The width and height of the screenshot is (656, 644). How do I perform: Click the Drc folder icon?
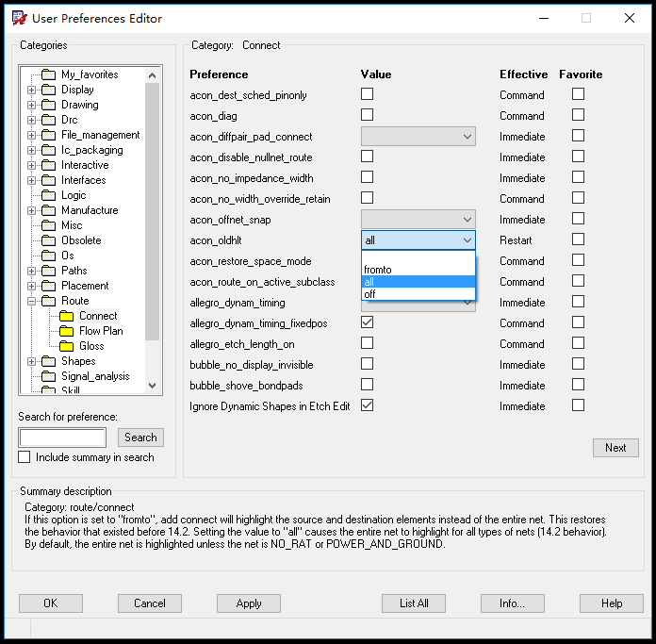48,120
